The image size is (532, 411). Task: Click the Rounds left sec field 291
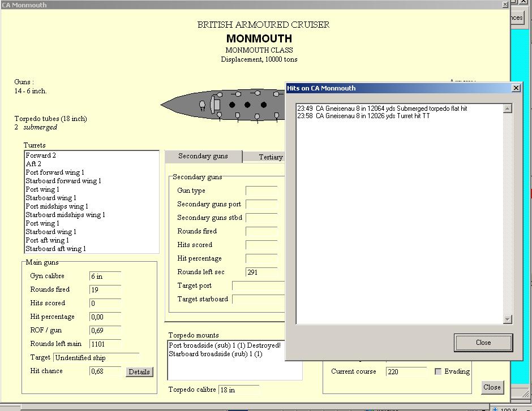pyautogui.click(x=261, y=272)
